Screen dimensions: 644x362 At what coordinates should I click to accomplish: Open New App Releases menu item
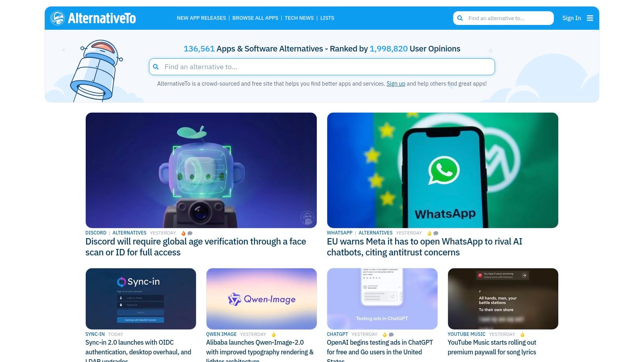(201, 18)
